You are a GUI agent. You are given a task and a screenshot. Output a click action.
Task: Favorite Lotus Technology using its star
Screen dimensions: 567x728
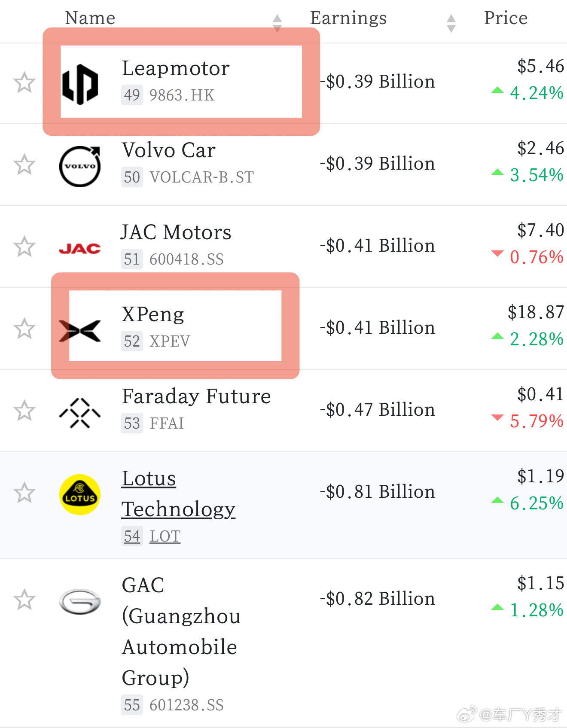24,493
